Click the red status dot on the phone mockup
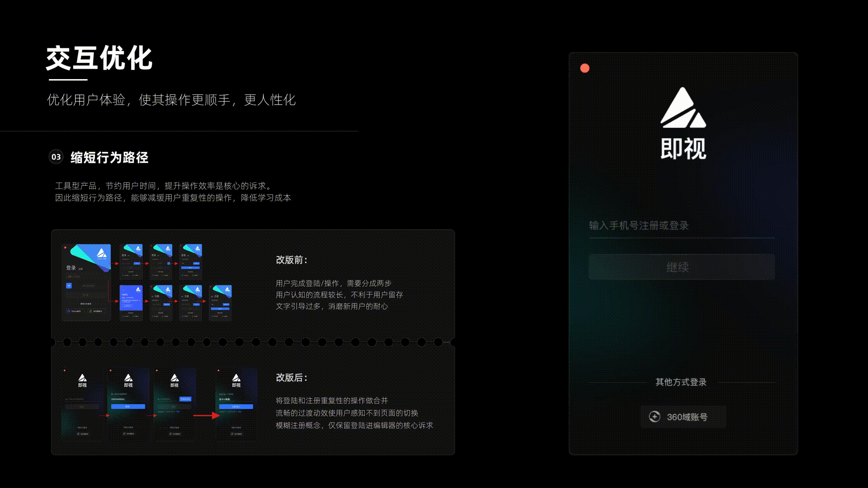 [585, 68]
